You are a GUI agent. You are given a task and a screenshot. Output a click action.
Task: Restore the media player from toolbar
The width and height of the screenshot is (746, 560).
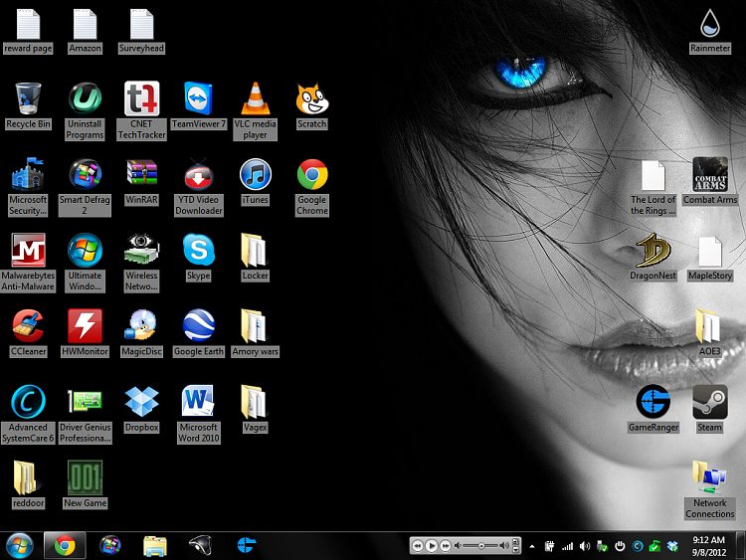point(515,541)
